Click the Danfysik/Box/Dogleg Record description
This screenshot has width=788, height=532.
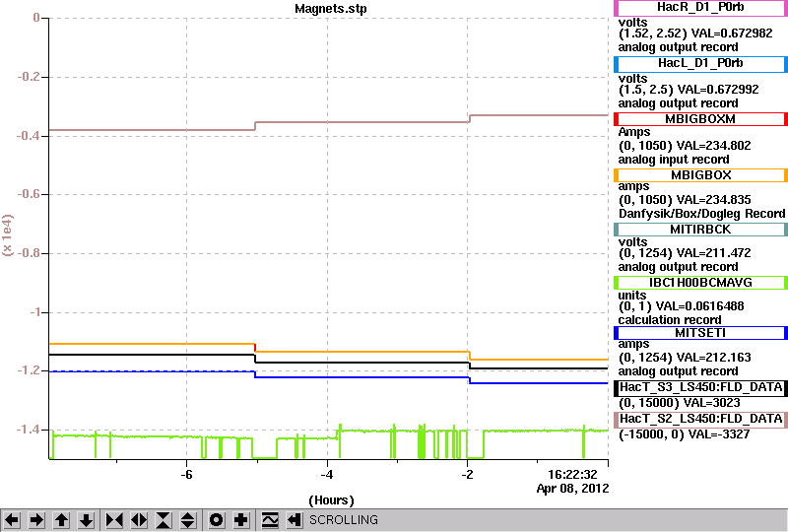coord(701,214)
